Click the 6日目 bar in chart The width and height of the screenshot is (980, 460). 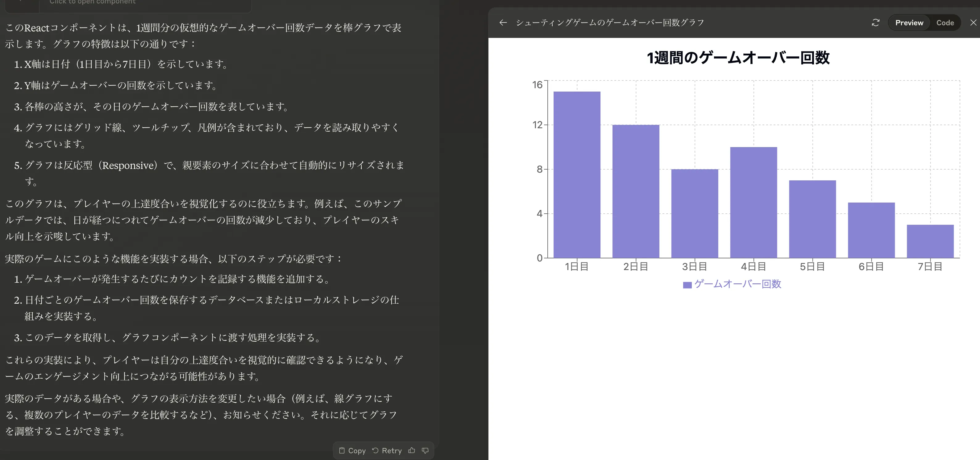point(872,230)
